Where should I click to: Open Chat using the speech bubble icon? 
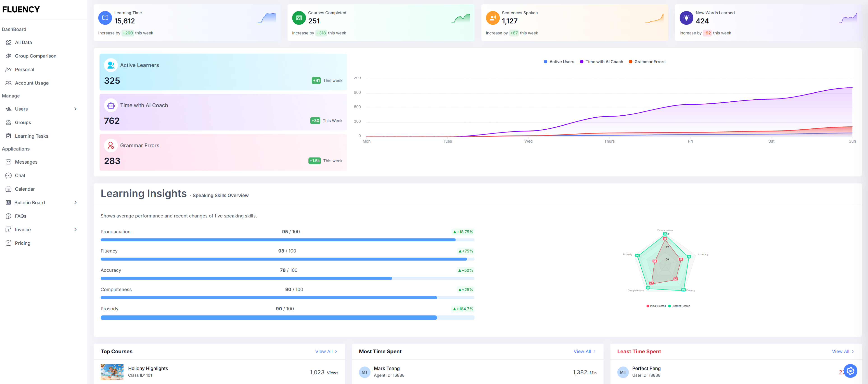(x=9, y=175)
